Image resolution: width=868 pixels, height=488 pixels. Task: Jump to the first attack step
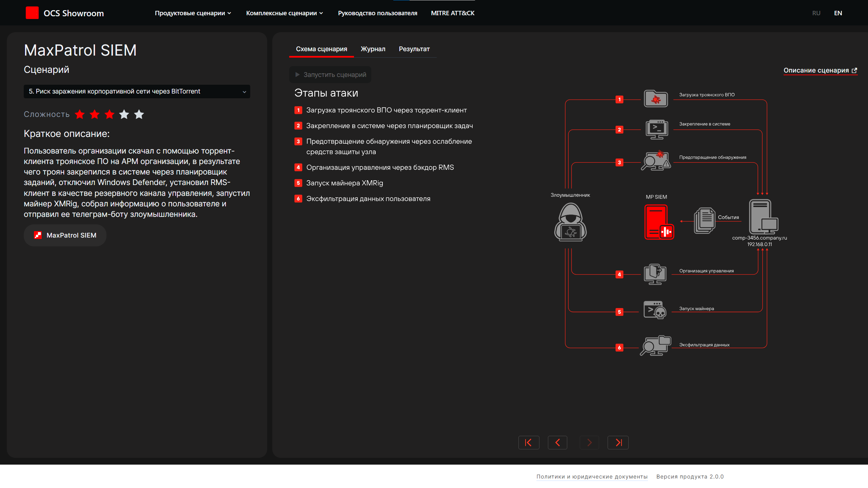[x=529, y=443]
